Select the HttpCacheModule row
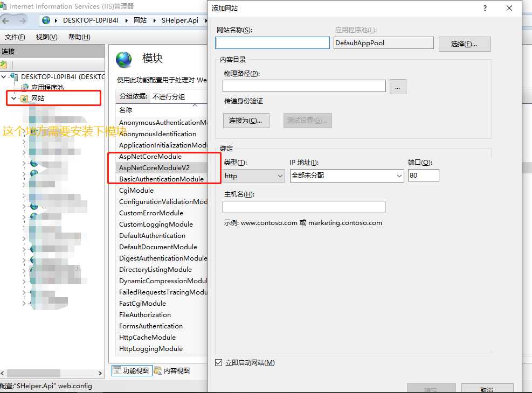The height and width of the screenshot is (393, 532). pos(162,338)
